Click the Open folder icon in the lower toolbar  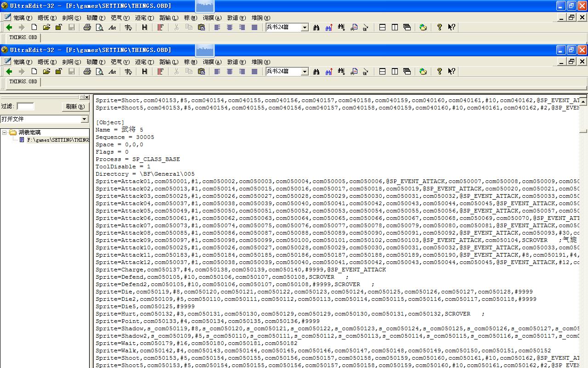click(x=46, y=71)
